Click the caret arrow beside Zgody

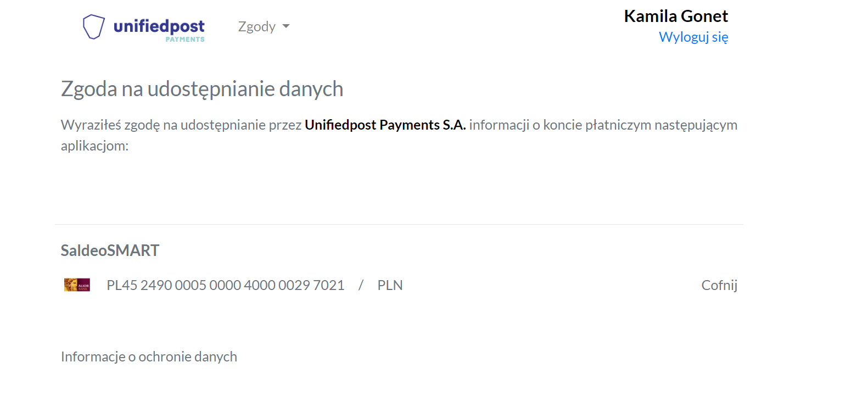coord(285,26)
